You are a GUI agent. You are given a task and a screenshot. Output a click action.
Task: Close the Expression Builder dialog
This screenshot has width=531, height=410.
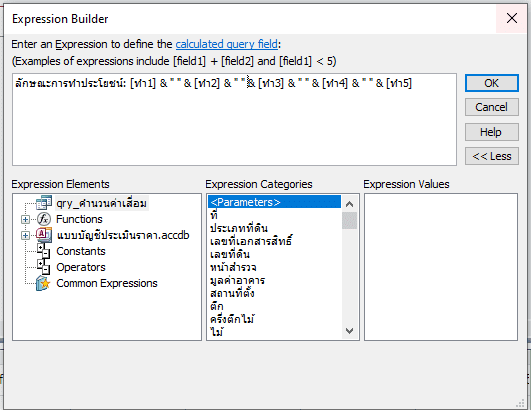[511, 18]
